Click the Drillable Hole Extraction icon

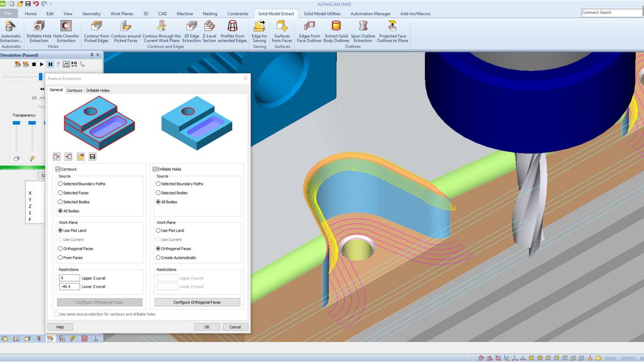point(39,26)
